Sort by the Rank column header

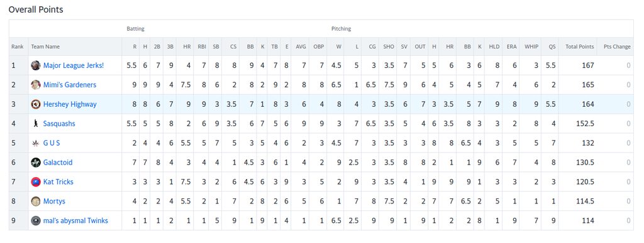point(17,46)
